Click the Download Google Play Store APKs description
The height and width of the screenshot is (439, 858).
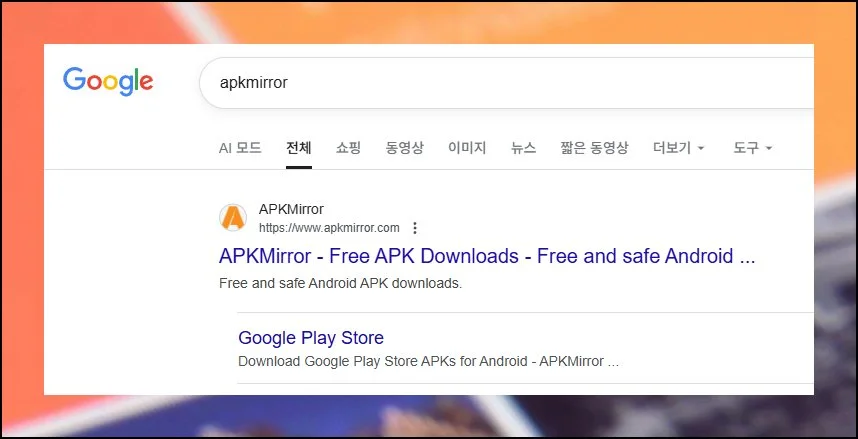(x=428, y=362)
